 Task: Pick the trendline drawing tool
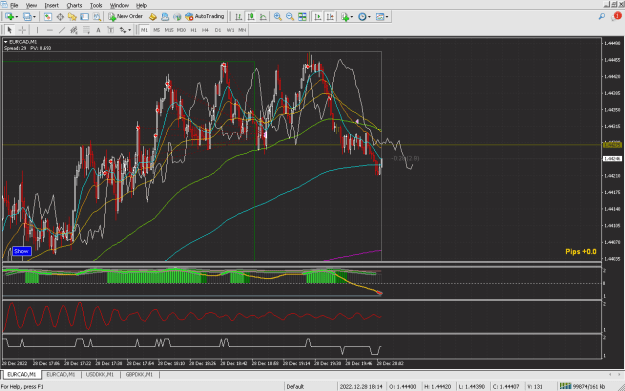[x=62, y=30]
